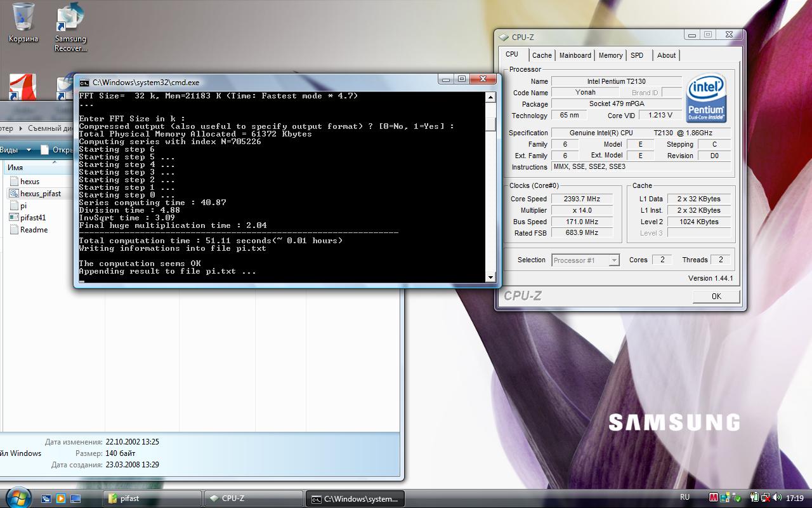Click the Bus Speed value 171.0 MHz
Image resolution: width=812 pixels, height=508 pixels.
tap(582, 222)
